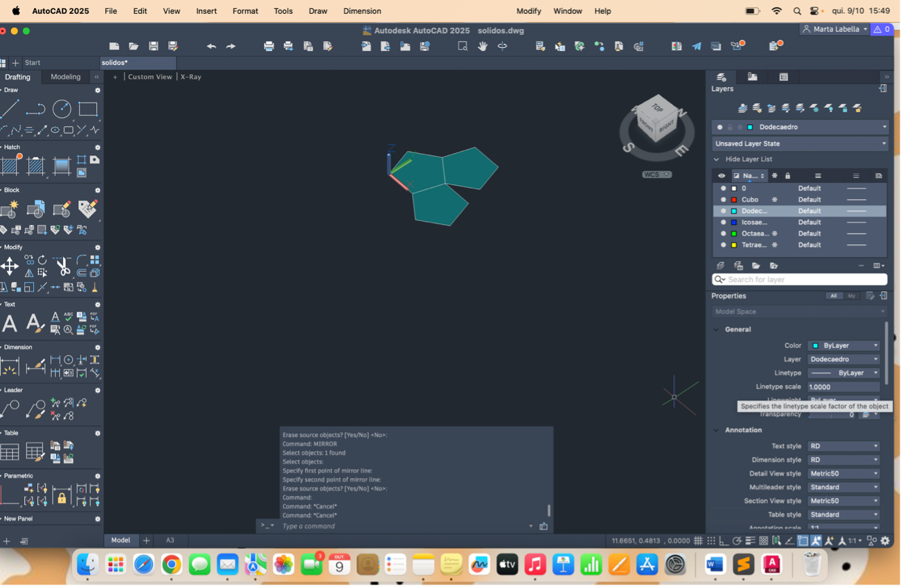
Task: Switch to the Modeling tab
Action: 66,77
